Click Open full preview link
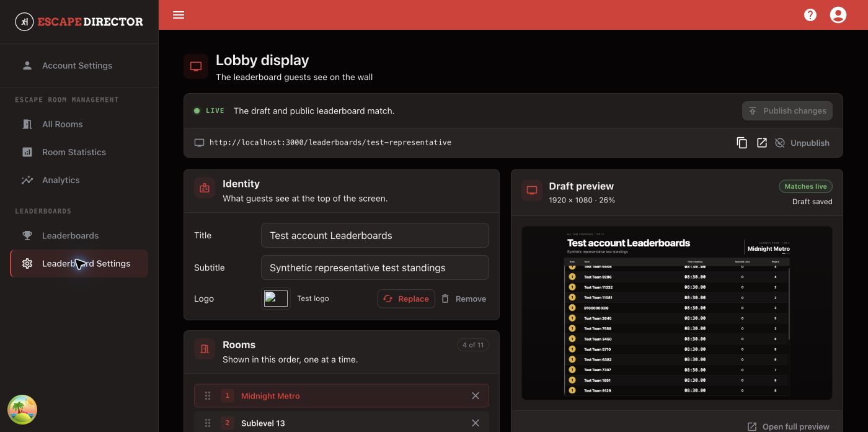 pyautogui.click(x=788, y=426)
